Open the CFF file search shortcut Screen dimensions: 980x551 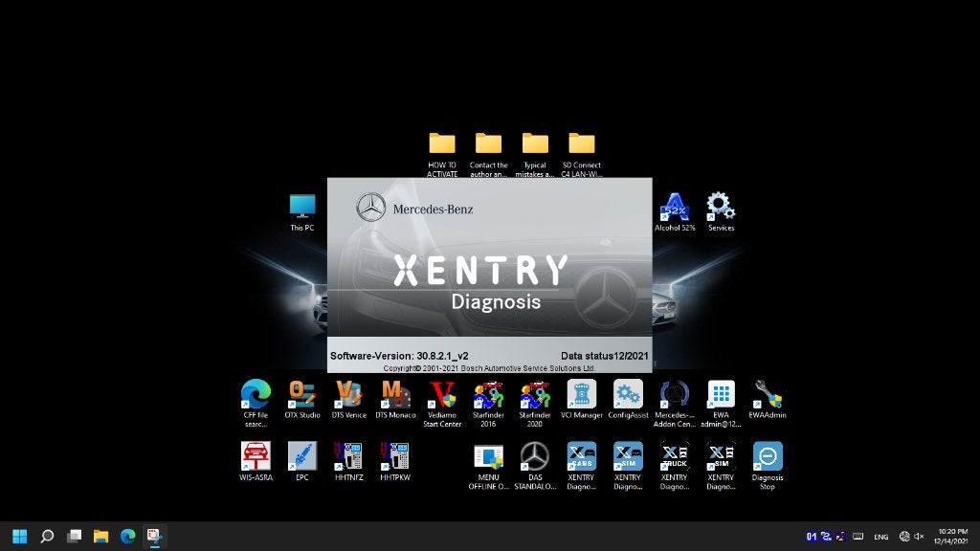click(x=256, y=402)
